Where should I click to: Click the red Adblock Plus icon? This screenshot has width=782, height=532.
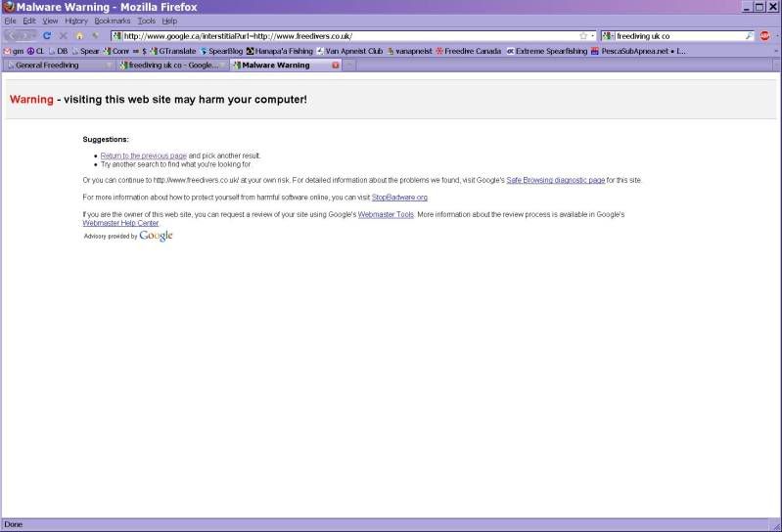pos(764,36)
